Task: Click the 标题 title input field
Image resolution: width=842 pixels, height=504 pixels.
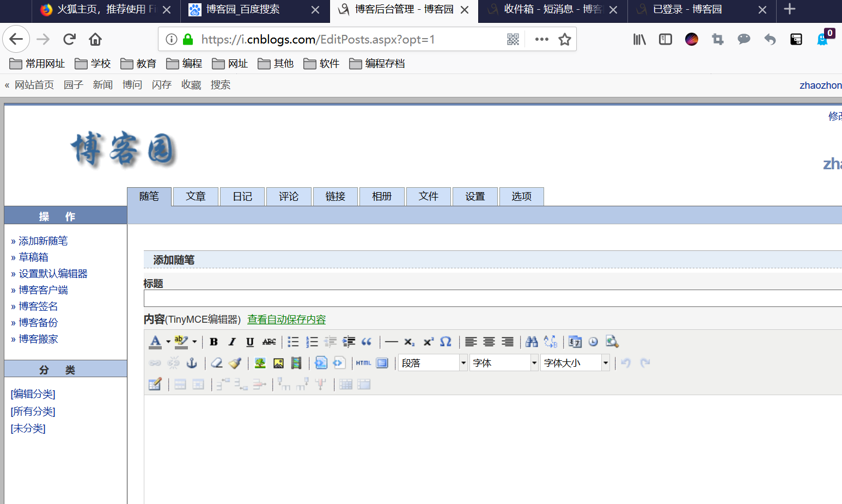Action: coord(493,298)
